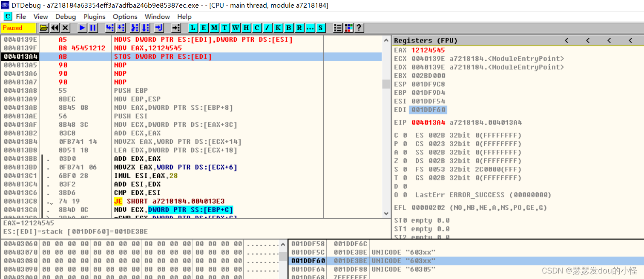This screenshot has height=279, width=644.
Task: Open Breakpoints window via B button
Action: point(289,28)
